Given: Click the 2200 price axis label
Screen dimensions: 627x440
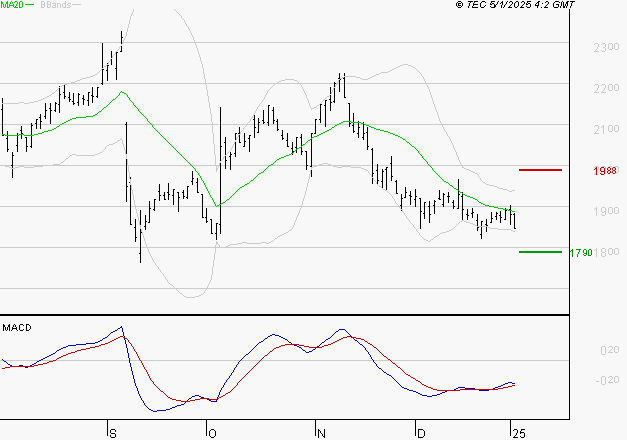Looking at the screenshot, I should pos(606,88).
